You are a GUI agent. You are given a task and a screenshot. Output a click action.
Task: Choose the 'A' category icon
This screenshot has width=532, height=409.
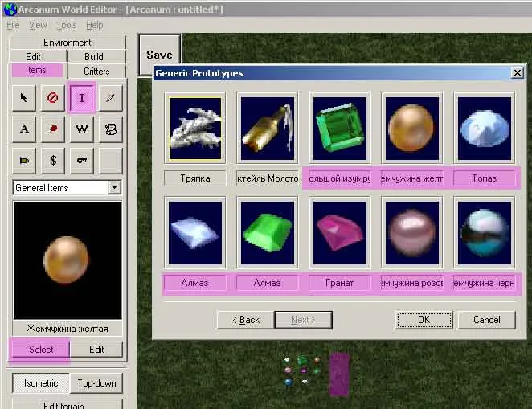click(x=24, y=129)
